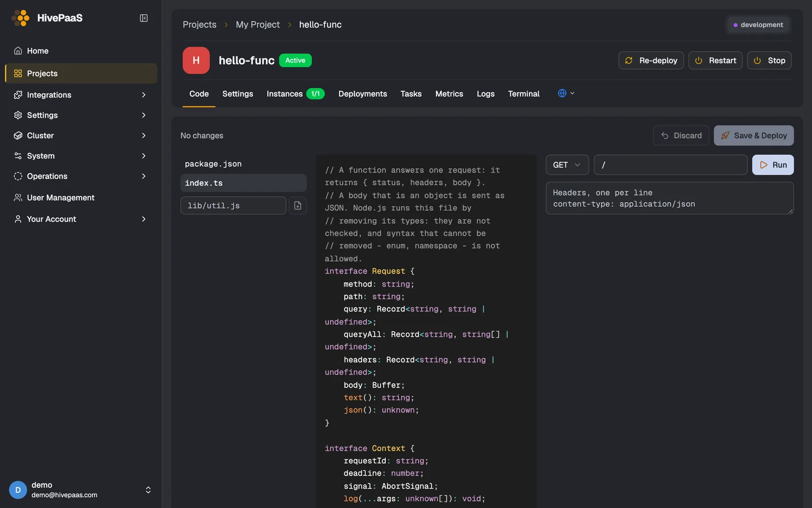Image resolution: width=812 pixels, height=508 pixels.
Task: Select the package.json file
Action: click(244, 164)
